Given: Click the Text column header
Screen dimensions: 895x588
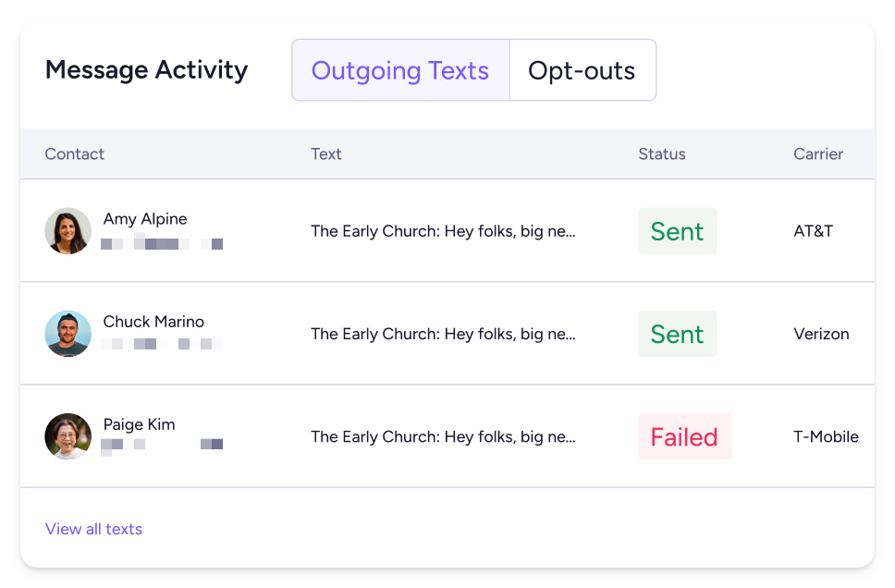Looking at the screenshot, I should coord(325,154).
